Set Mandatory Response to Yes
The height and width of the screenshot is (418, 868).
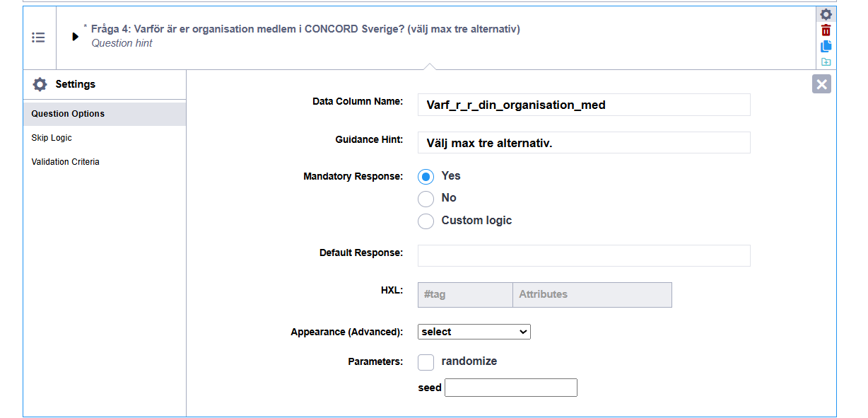click(426, 176)
